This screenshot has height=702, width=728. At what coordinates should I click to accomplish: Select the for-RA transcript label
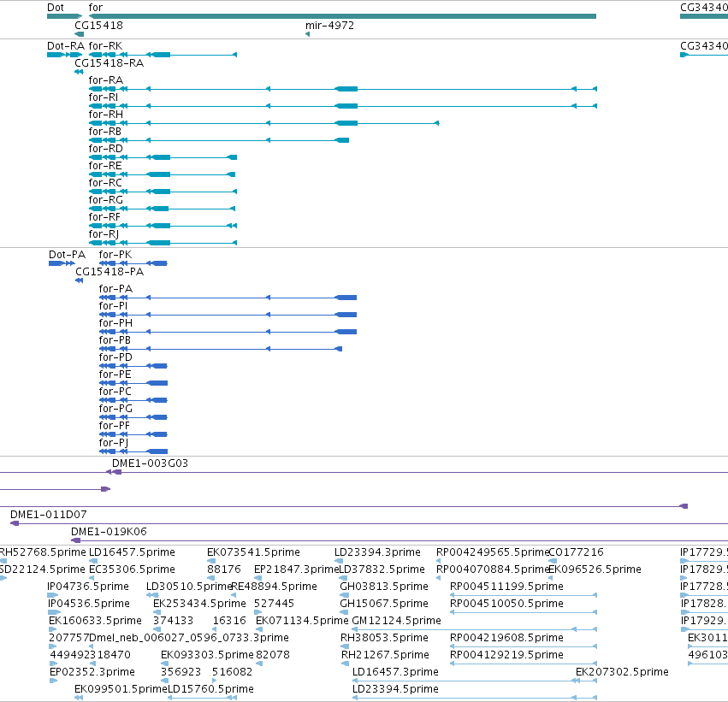[105, 80]
